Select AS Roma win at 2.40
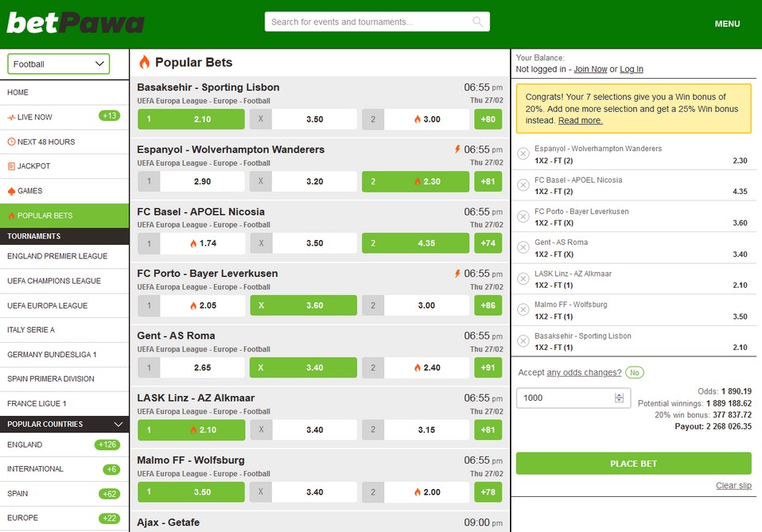Image resolution: width=762 pixels, height=532 pixels. point(415,367)
